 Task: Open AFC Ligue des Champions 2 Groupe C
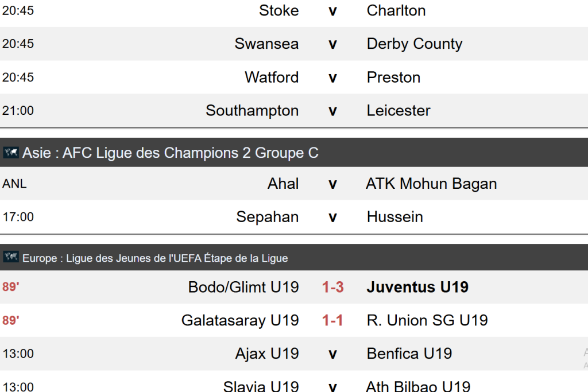pyautogui.click(x=170, y=153)
